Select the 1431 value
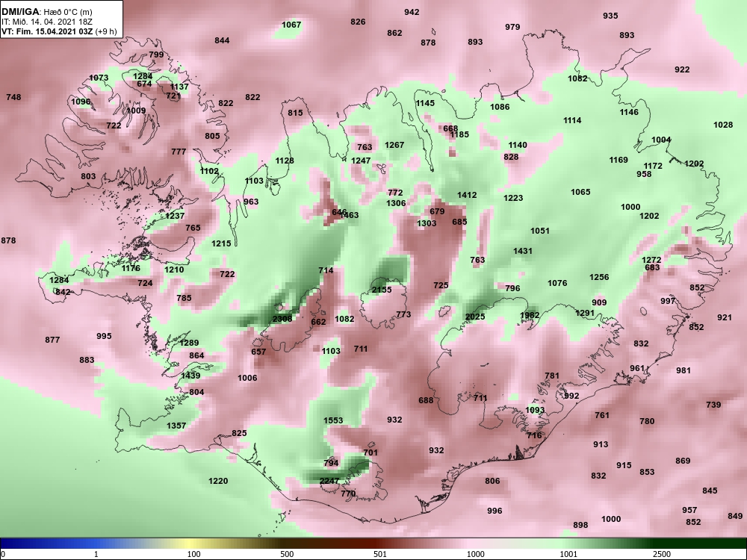The image size is (747, 560). click(x=523, y=250)
